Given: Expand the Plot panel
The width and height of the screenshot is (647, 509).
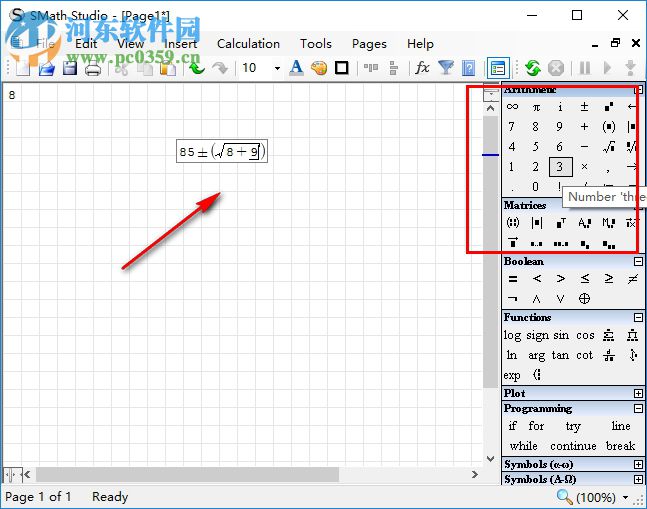Looking at the screenshot, I should point(638,394).
